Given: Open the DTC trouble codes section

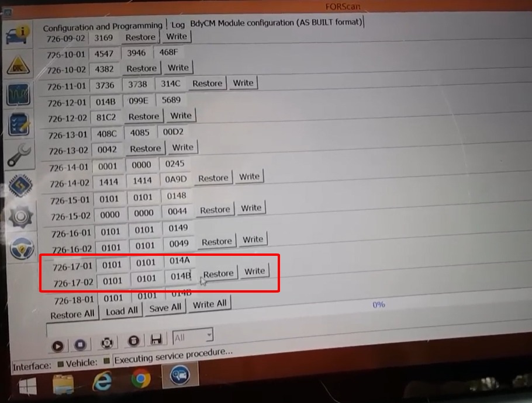Looking at the screenshot, I should tap(18, 65).
